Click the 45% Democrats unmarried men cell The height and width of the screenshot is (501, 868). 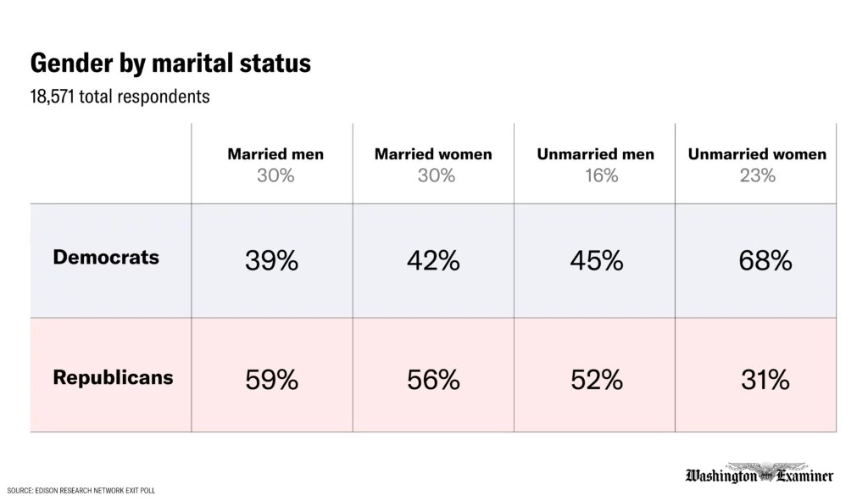point(596,261)
